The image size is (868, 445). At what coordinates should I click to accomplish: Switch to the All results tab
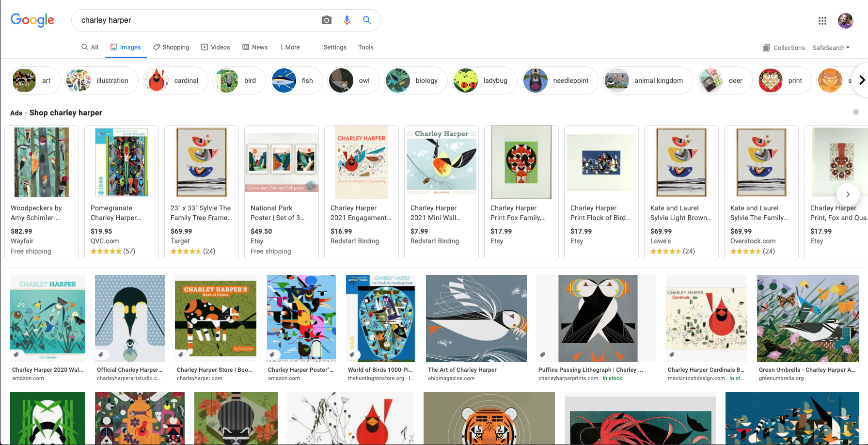point(90,47)
